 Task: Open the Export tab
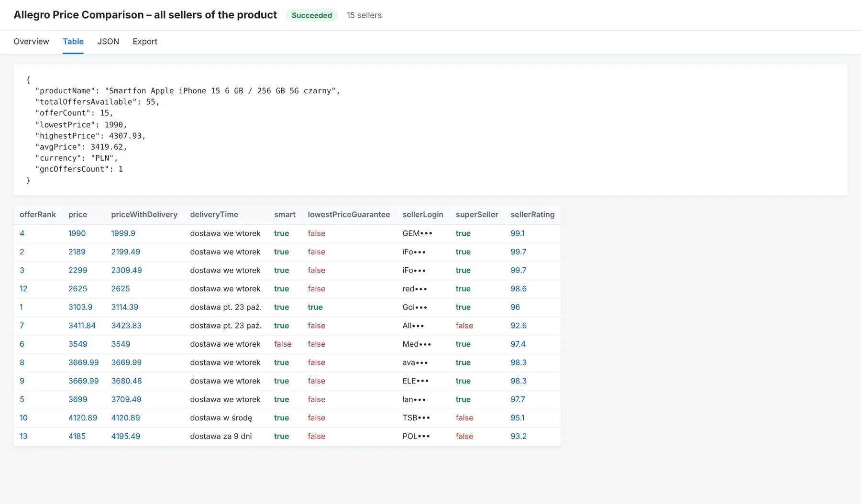[145, 42]
